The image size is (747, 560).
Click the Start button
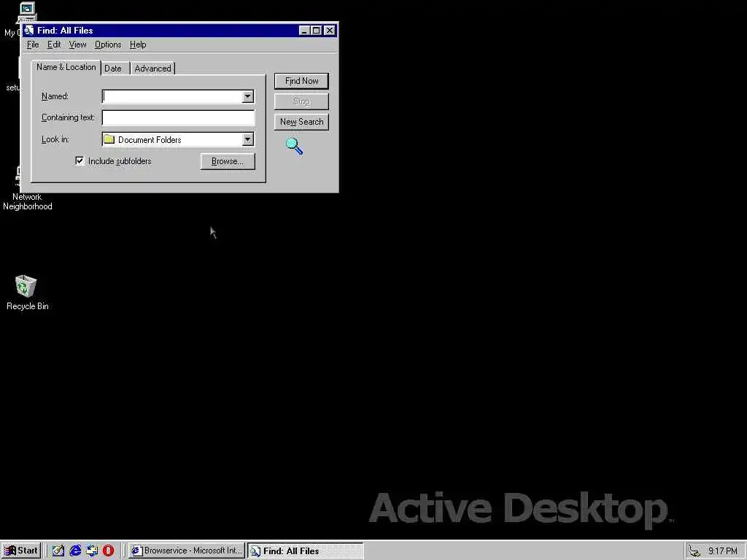[21, 551]
